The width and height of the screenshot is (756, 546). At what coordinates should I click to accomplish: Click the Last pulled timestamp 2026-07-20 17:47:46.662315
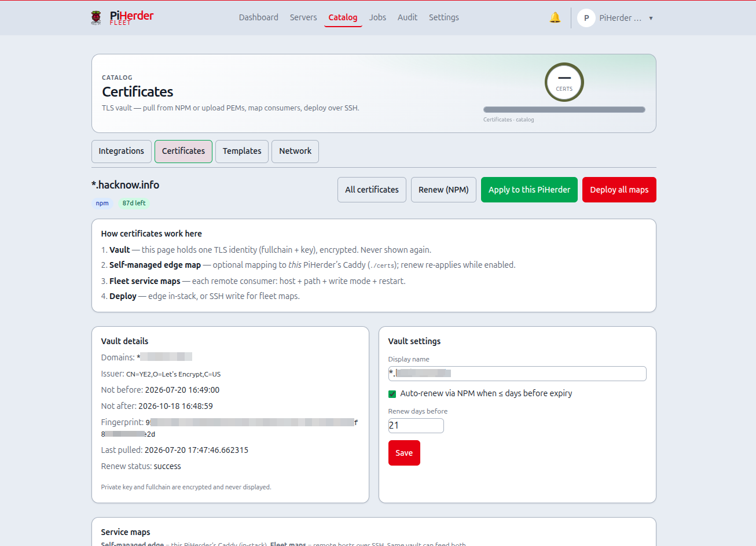(196, 450)
